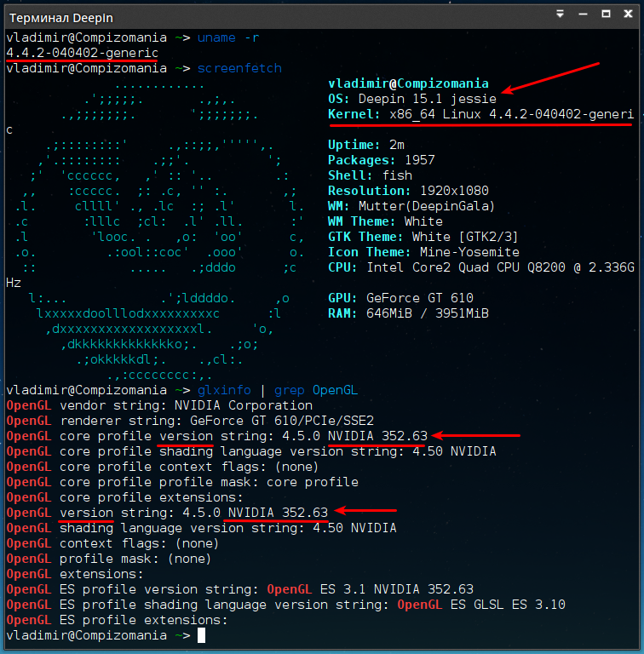Click the 'Uptime: 2m' line
The width and height of the screenshot is (644, 654).
tap(365, 145)
